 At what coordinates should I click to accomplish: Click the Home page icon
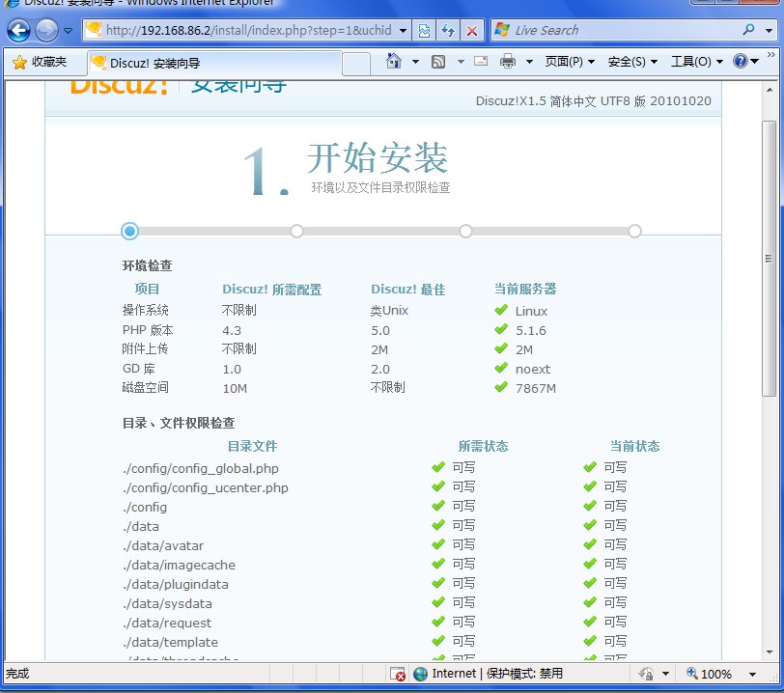tap(394, 62)
